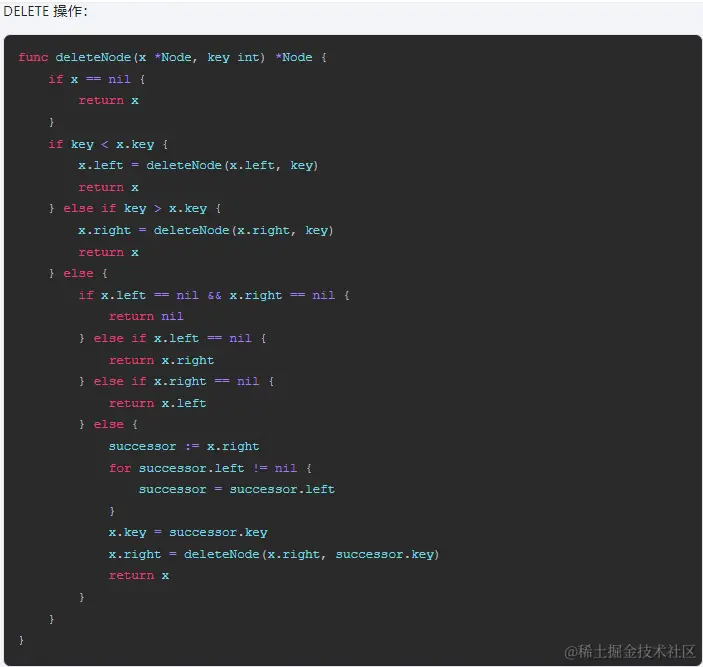Select the line "if x == nil {"

click(97, 79)
